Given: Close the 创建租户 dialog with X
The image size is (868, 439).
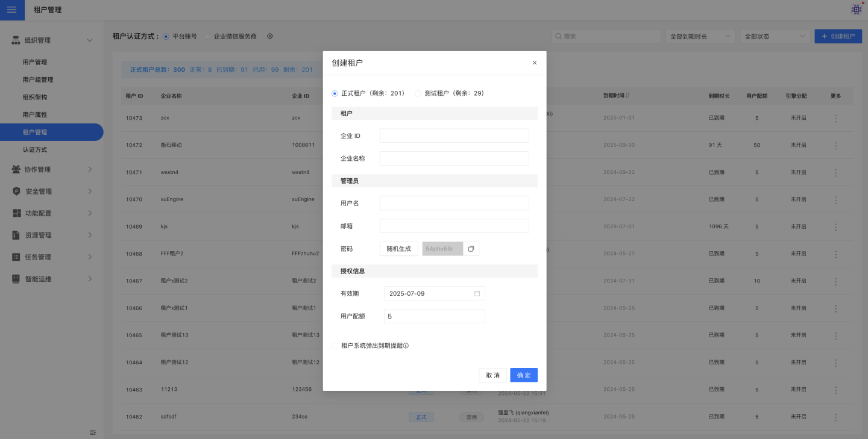Looking at the screenshot, I should pyautogui.click(x=534, y=63).
